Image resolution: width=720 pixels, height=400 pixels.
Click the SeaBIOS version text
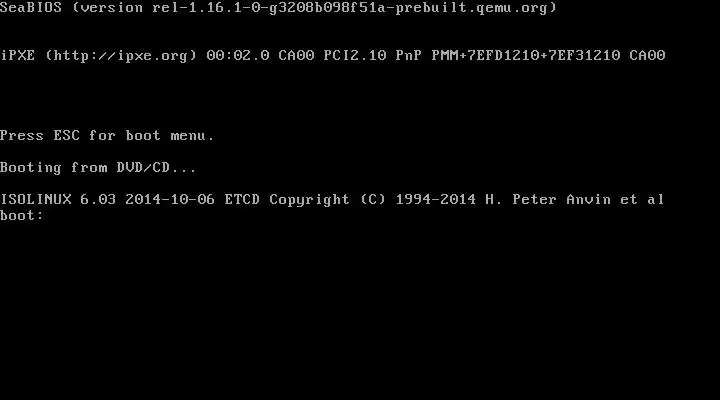coord(278,8)
